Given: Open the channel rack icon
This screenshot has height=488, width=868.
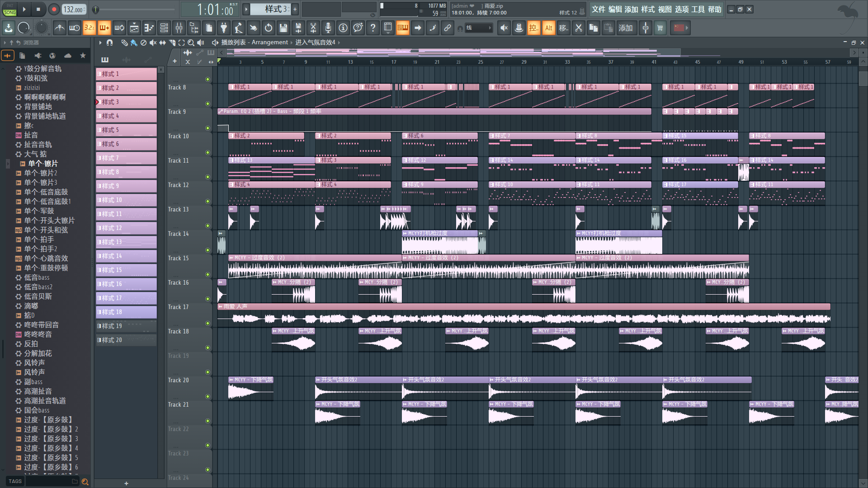Looking at the screenshot, I should click(x=164, y=28).
